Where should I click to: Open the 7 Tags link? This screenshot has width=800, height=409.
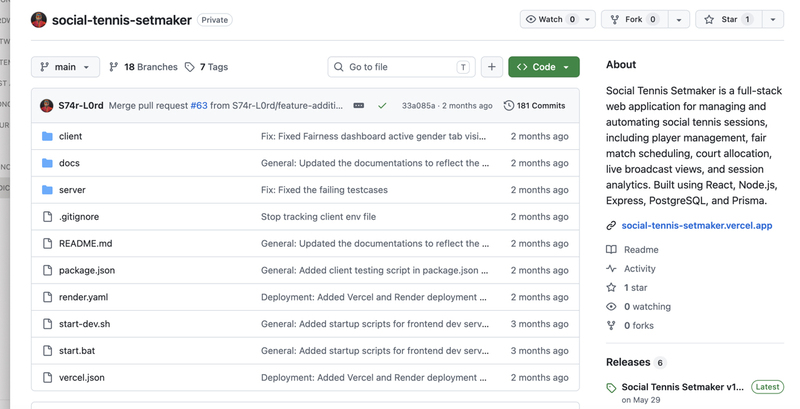click(x=207, y=67)
